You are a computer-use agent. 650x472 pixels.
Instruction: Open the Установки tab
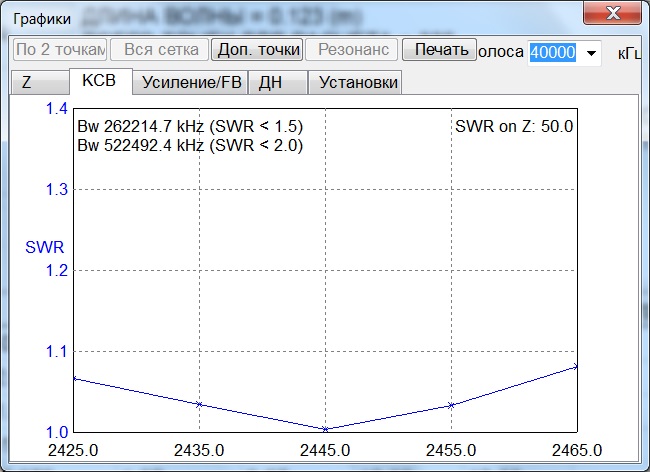point(355,82)
